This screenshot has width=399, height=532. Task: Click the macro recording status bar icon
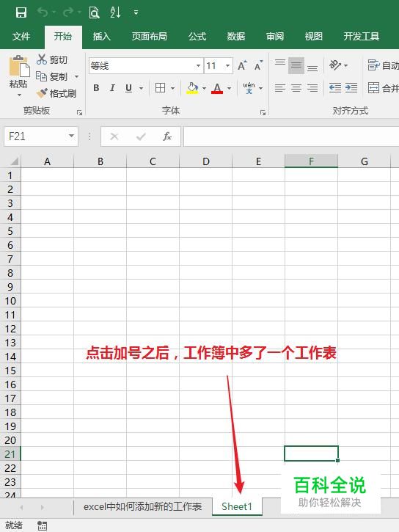43,526
